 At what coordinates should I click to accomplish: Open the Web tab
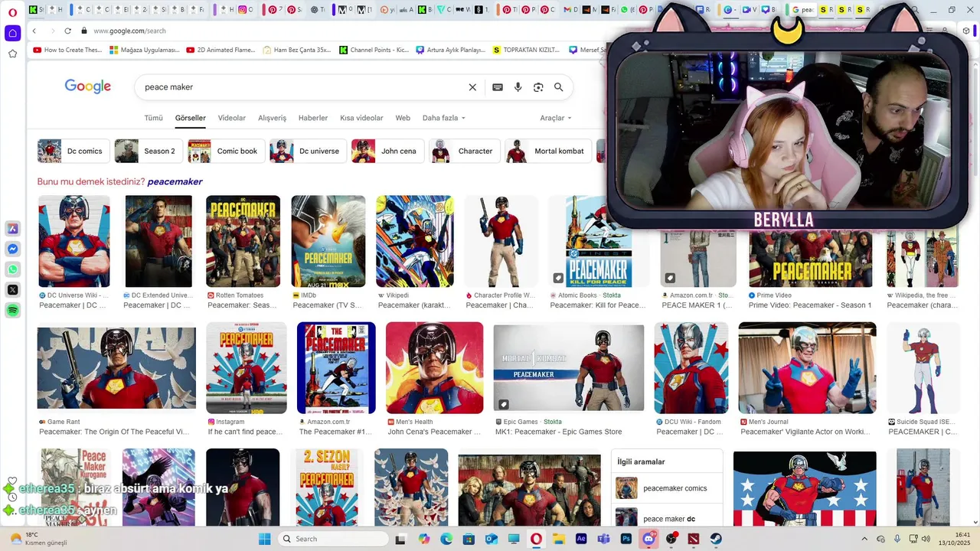tap(403, 118)
